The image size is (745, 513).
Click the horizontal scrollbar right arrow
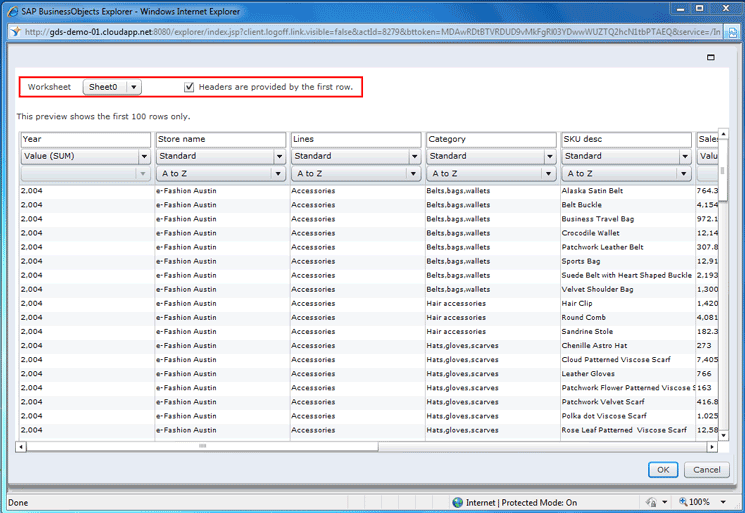click(x=712, y=446)
